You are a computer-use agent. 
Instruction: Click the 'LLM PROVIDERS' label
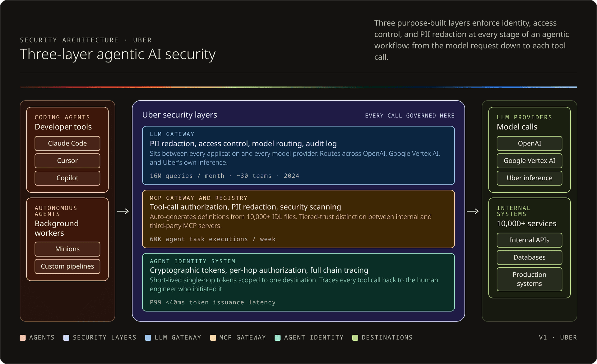tap(524, 117)
